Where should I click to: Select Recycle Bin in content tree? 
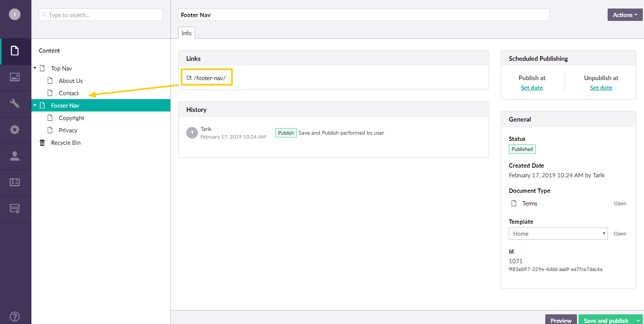coord(66,143)
